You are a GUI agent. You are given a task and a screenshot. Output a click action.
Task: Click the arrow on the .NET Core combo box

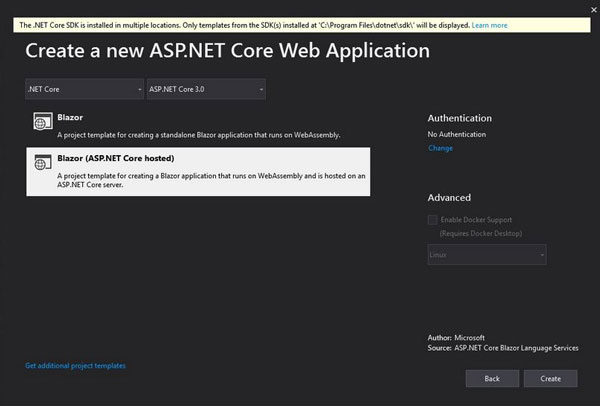coord(137,90)
